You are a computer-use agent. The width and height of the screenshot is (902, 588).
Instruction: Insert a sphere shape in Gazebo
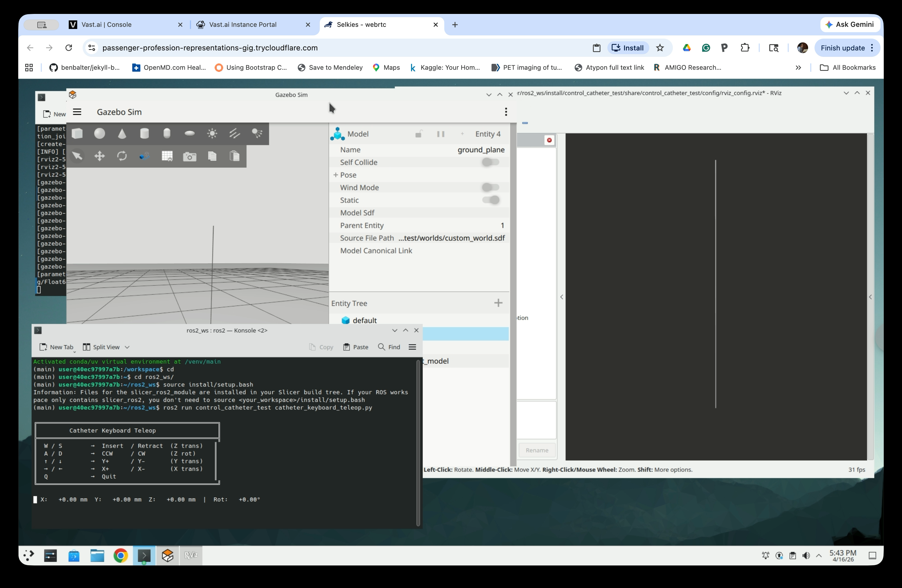(100, 133)
